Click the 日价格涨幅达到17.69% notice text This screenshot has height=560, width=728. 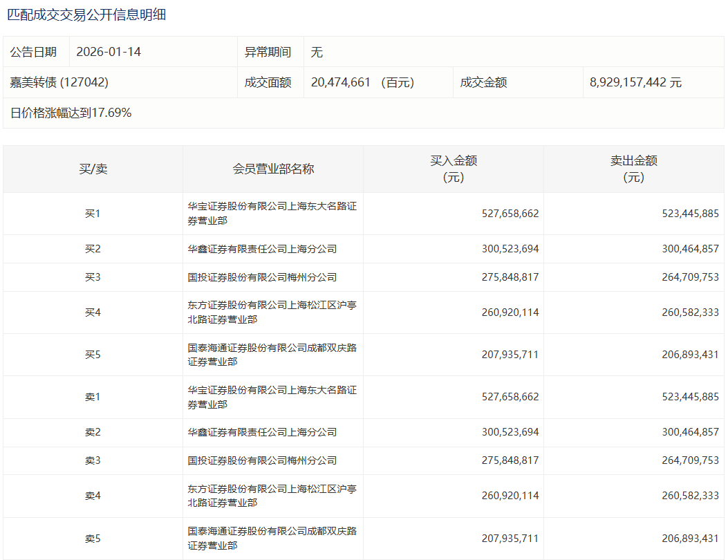coord(71,113)
